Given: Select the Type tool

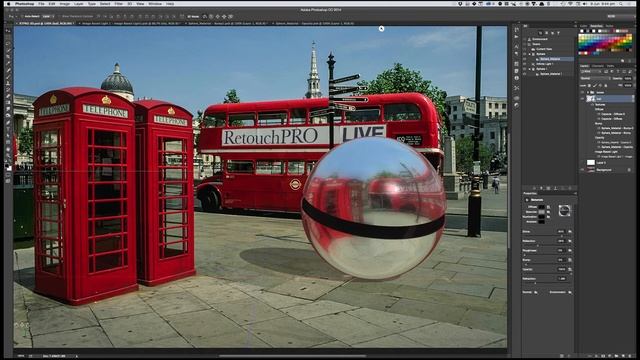Looking at the screenshot, I should (8, 128).
